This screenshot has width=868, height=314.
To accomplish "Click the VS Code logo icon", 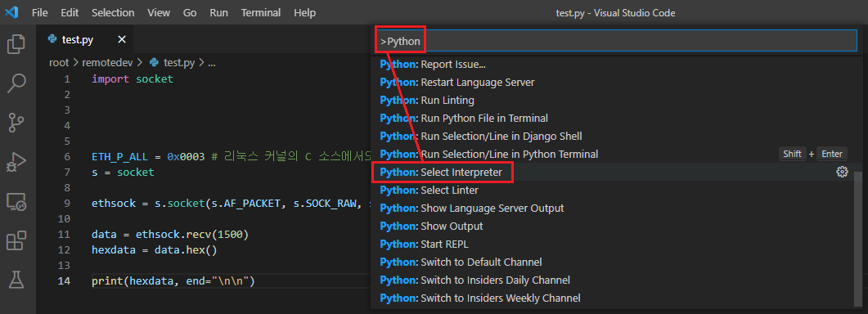I will coord(11,12).
